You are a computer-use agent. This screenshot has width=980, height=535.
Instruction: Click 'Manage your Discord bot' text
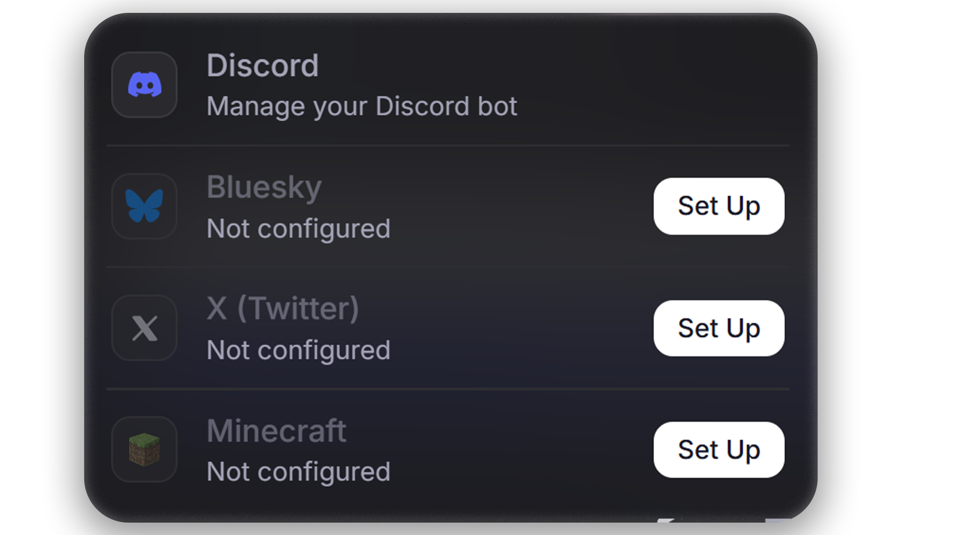click(361, 106)
